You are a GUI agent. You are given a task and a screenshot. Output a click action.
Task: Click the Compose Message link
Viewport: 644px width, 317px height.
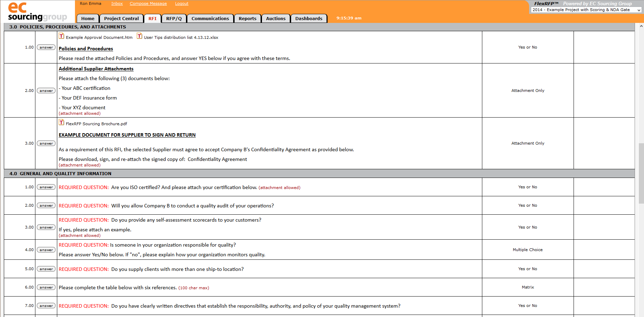[148, 3]
